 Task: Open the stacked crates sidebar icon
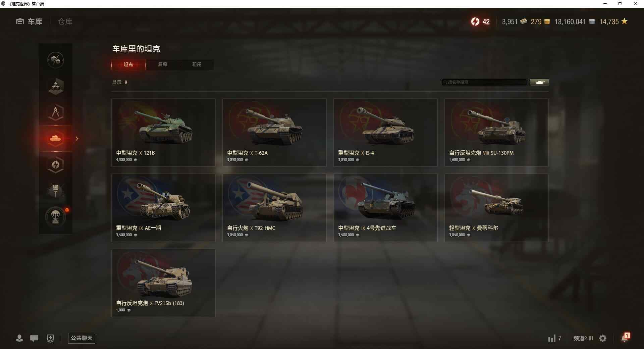click(56, 86)
